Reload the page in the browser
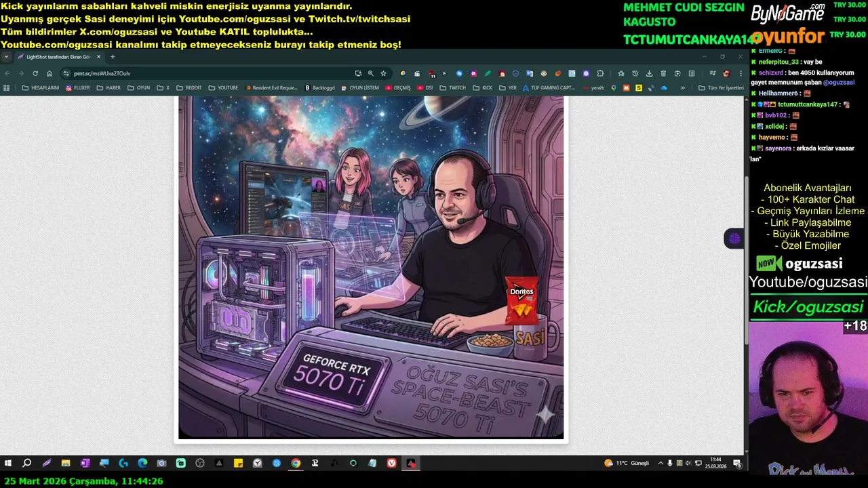Image resolution: width=868 pixels, height=488 pixels. (35, 73)
